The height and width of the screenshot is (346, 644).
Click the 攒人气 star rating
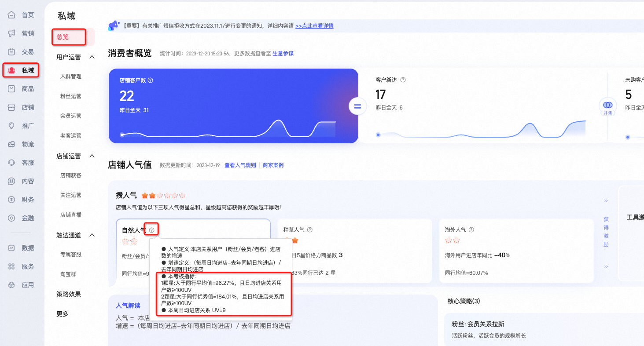tap(163, 196)
